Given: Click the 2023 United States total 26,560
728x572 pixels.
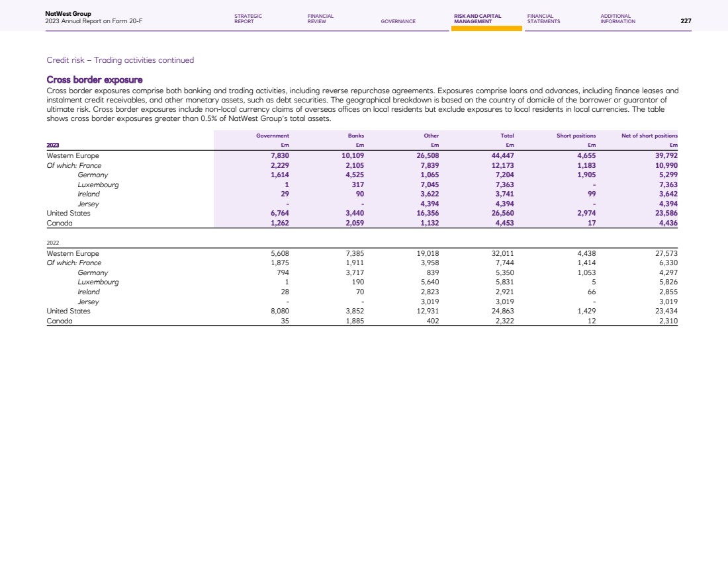Looking at the screenshot, I should click(x=502, y=214).
